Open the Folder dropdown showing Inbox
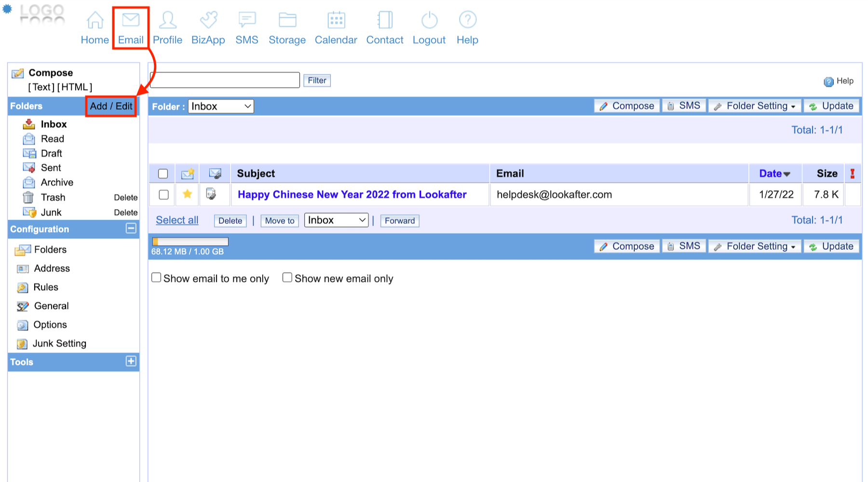This screenshot has height=482, width=868. tap(221, 107)
